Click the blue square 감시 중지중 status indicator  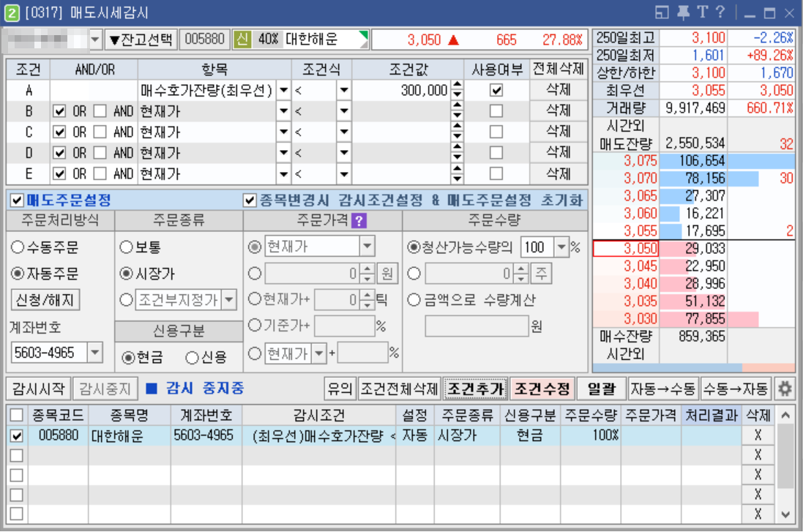coord(152,389)
